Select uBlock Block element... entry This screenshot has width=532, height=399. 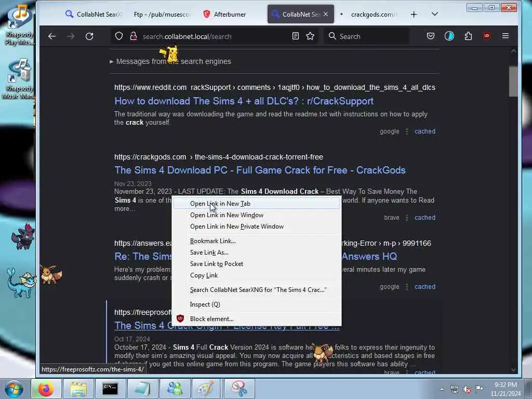click(x=257, y=319)
